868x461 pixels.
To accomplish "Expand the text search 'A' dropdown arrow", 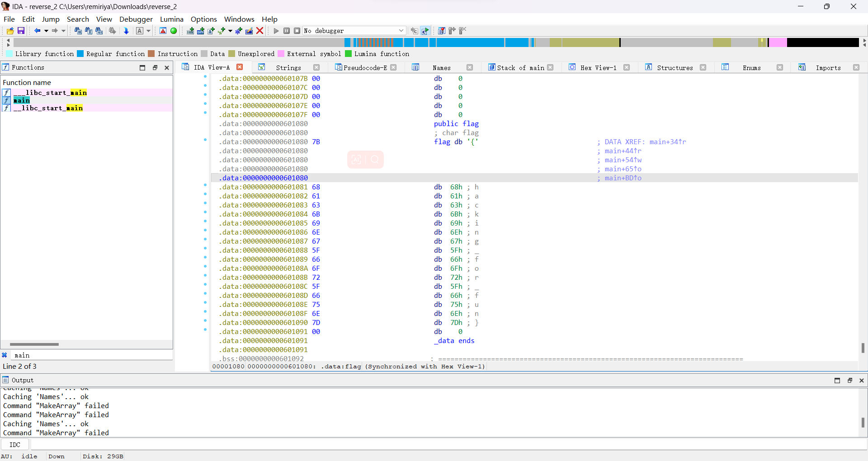I will 148,31.
